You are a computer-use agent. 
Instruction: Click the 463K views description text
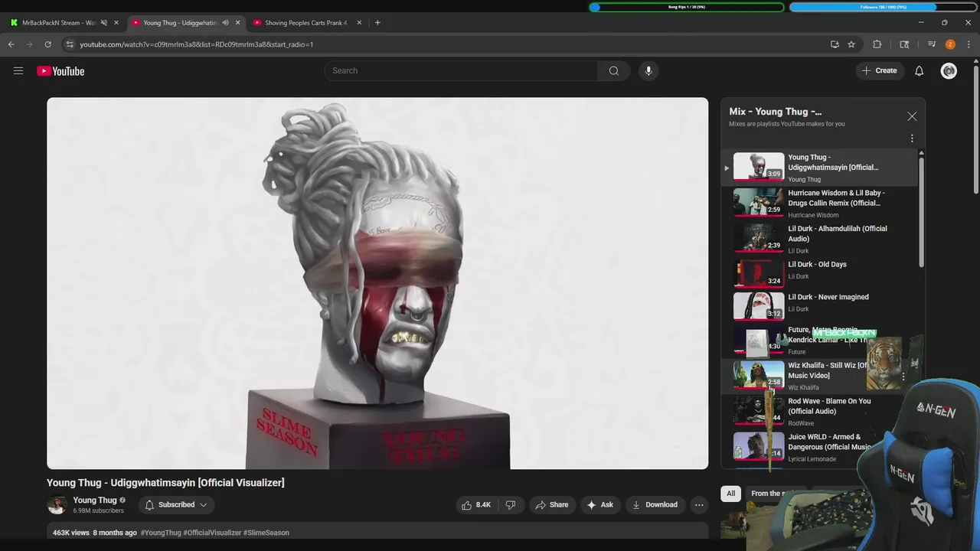point(71,533)
